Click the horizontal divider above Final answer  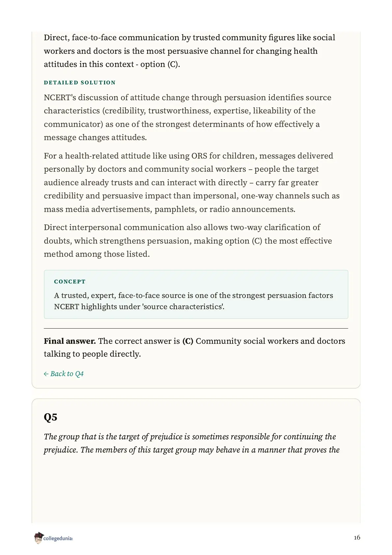tap(196, 328)
